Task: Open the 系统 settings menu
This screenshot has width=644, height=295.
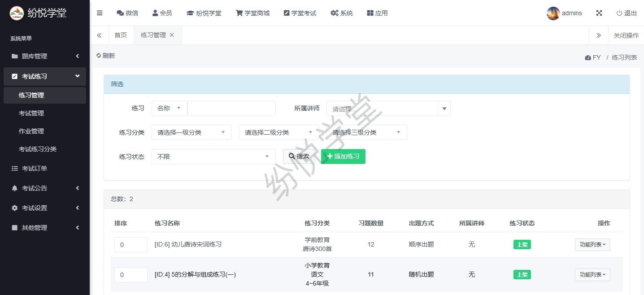Action: click(341, 13)
